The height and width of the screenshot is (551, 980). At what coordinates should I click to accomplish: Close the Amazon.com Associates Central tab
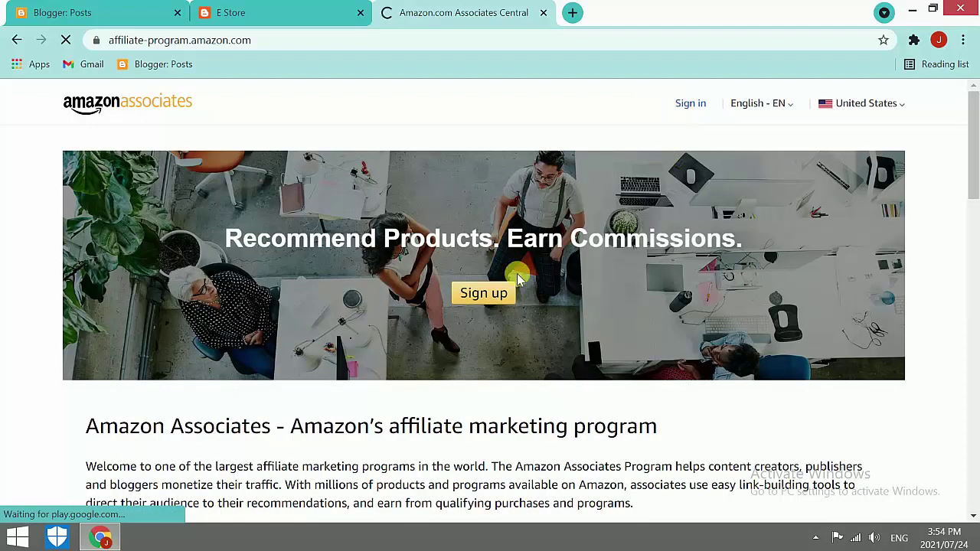coord(544,12)
